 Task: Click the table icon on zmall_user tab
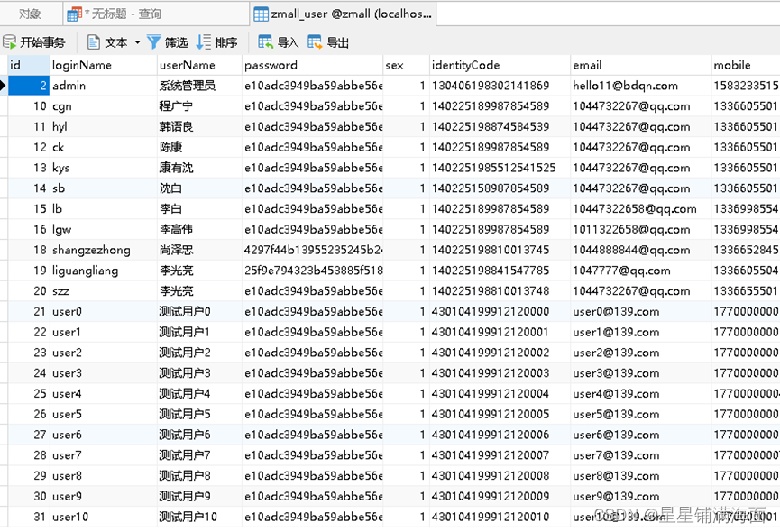click(262, 14)
